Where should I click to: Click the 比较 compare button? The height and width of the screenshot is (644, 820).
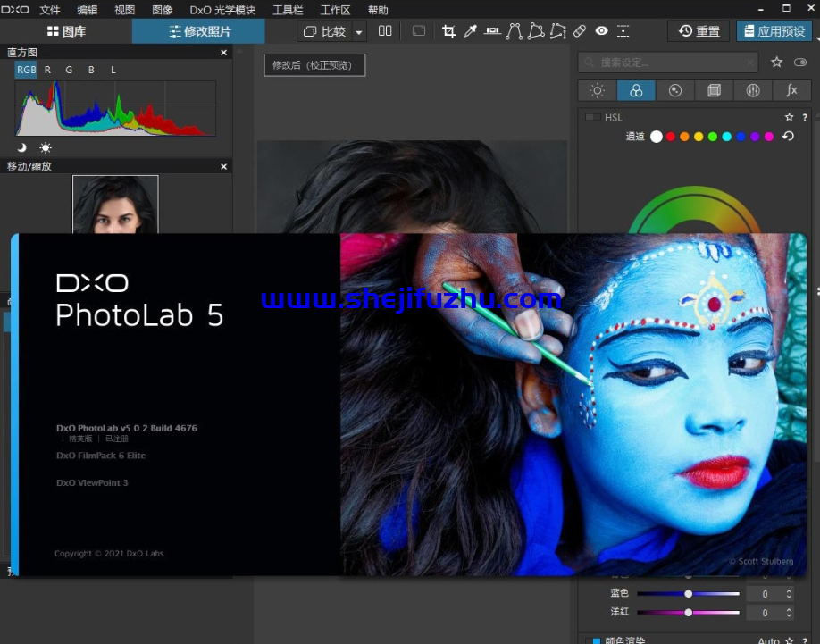(325, 32)
